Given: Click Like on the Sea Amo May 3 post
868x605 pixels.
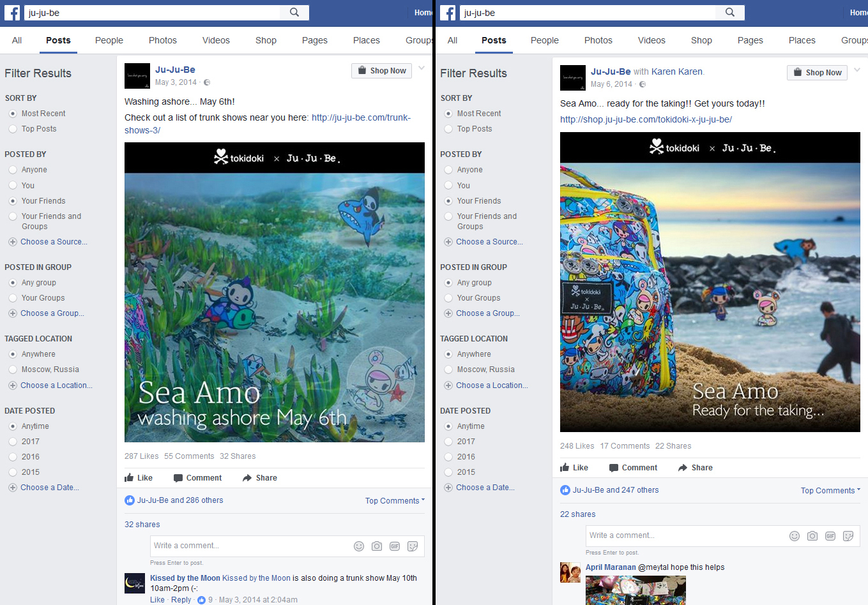Looking at the screenshot, I should [139, 478].
